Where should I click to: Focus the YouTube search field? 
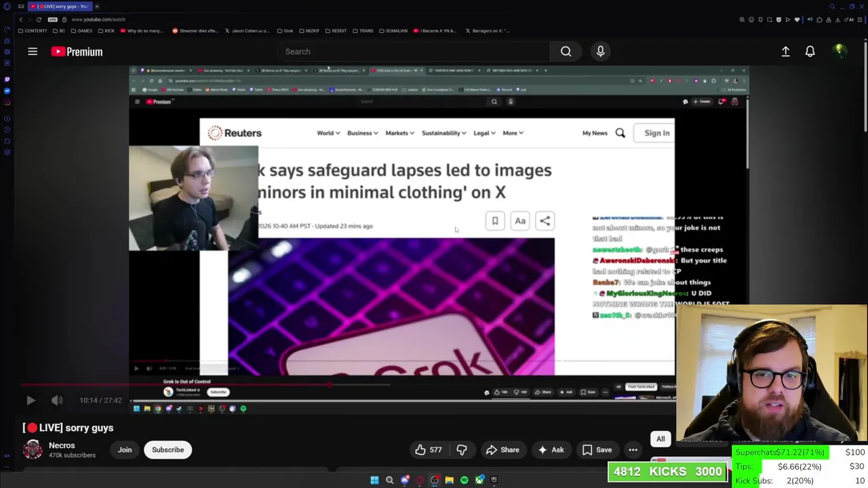click(414, 52)
